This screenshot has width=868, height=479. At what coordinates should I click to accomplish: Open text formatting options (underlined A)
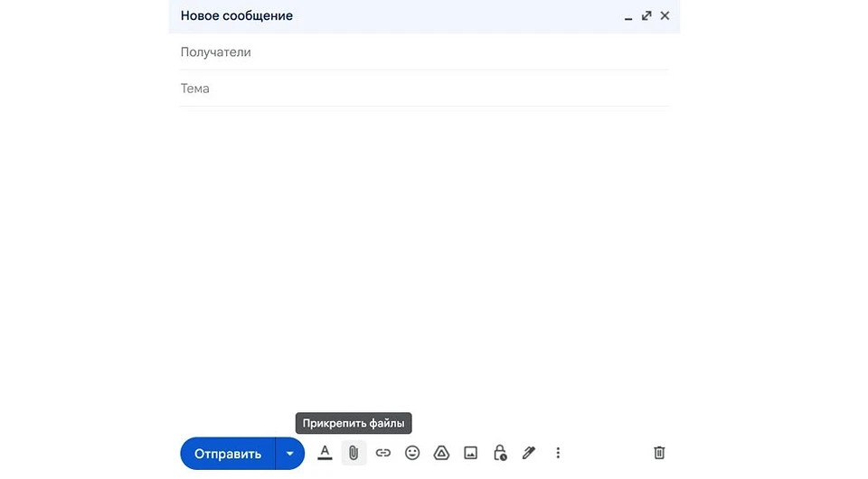325,453
